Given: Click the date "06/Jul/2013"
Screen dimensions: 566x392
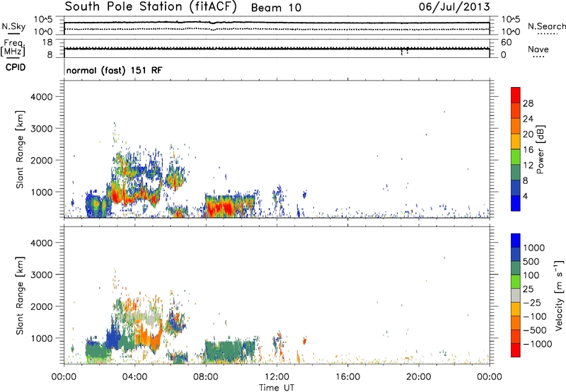Looking at the screenshot, I should tap(454, 7).
